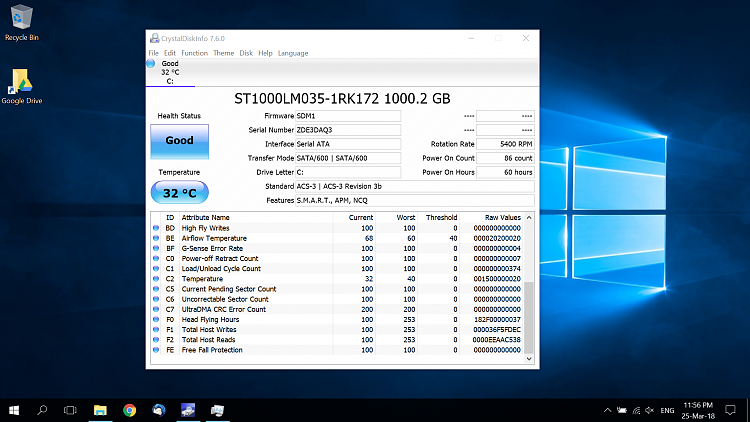This screenshot has height=422, width=750.
Task: Click the status dot for Total Host Writes
Action: (x=156, y=330)
